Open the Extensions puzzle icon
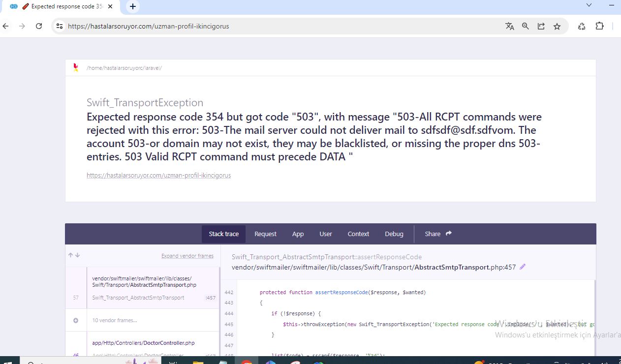This screenshot has height=364, width=621. [599, 26]
